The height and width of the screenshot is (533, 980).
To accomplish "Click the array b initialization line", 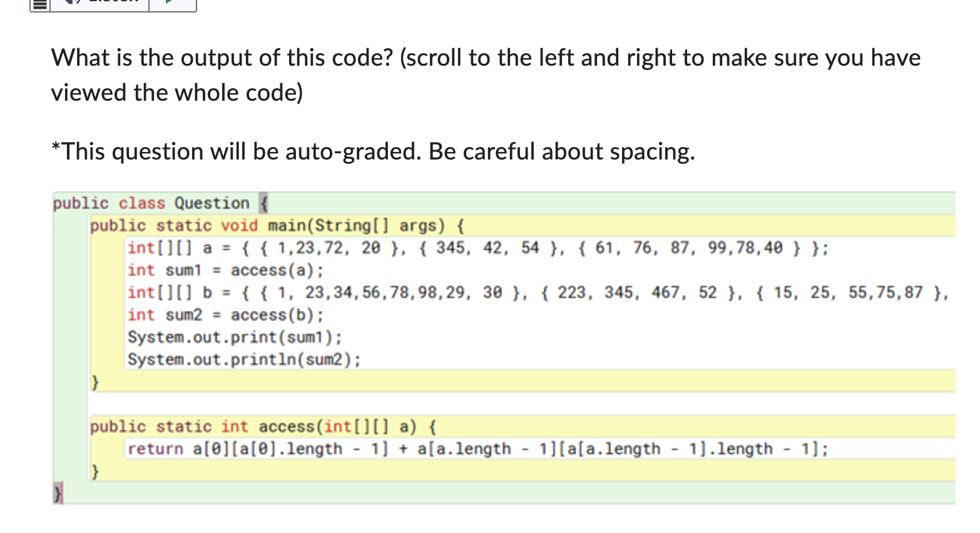I will coord(438,292).
